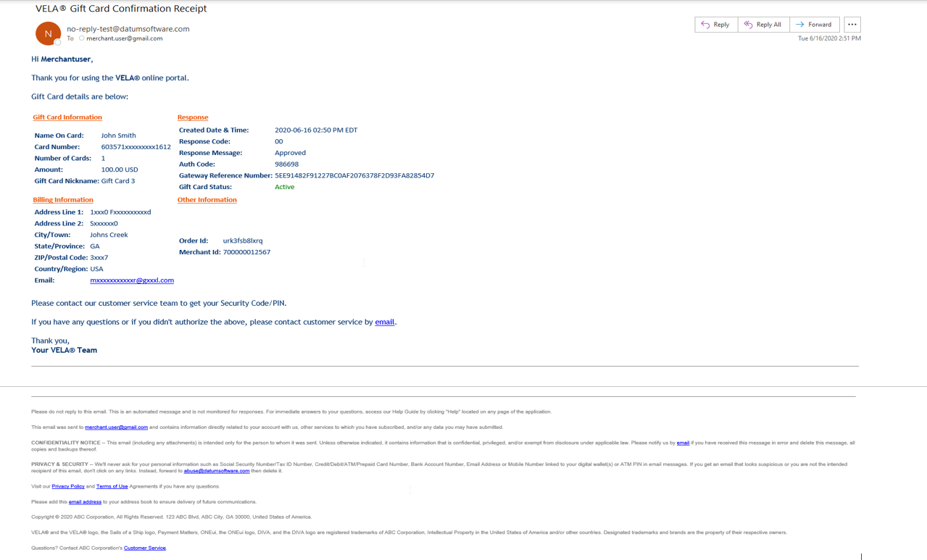Image resolution: width=927 pixels, height=560 pixels.
Task: Click the Reply button
Action: pyautogui.click(x=715, y=25)
